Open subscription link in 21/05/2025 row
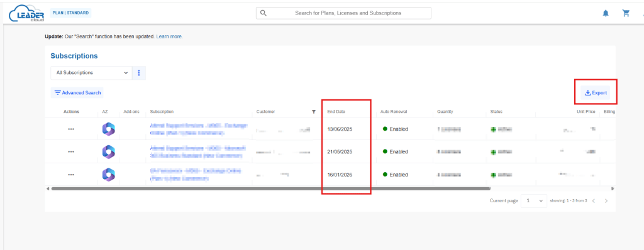 [198, 151]
